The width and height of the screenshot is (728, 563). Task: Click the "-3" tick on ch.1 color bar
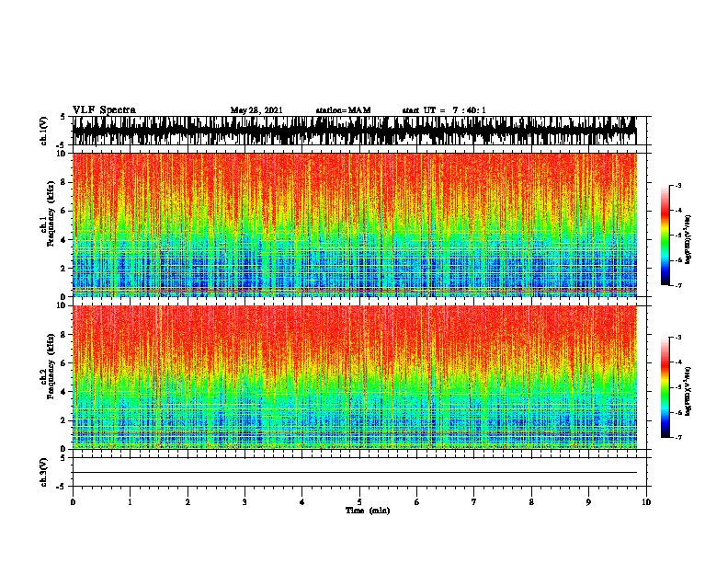(677, 185)
